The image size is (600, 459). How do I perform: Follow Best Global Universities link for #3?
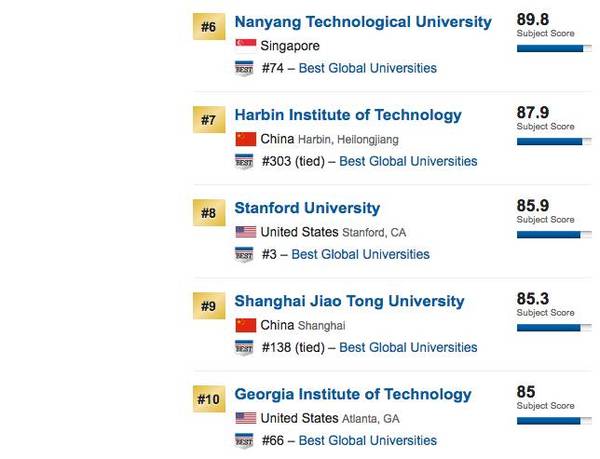pyautogui.click(x=360, y=254)
